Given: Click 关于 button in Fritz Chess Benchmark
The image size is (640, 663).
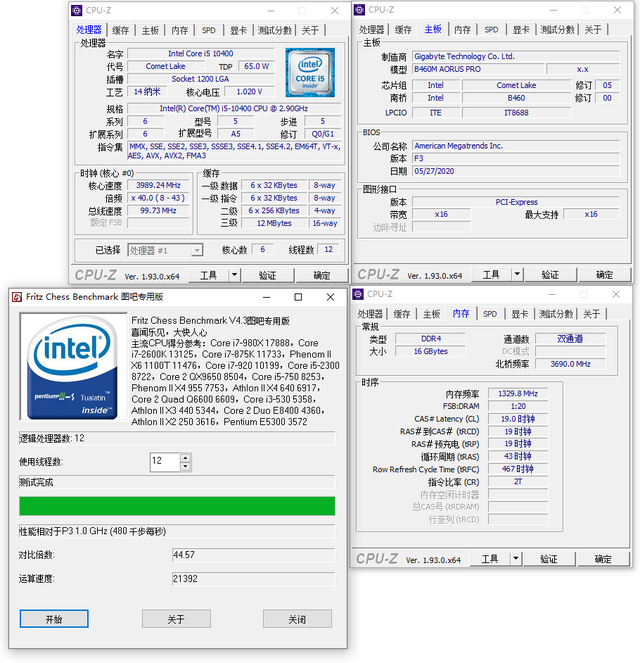Looking at the screenshot, I should coord(176,619).
